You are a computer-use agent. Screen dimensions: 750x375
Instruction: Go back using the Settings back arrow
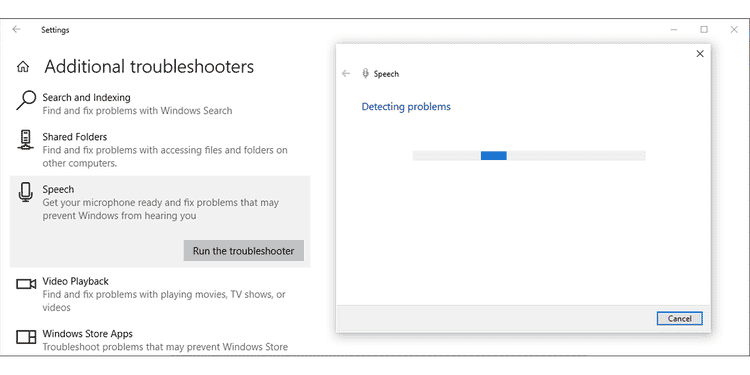pyautogui.click(x=16, y=29)
